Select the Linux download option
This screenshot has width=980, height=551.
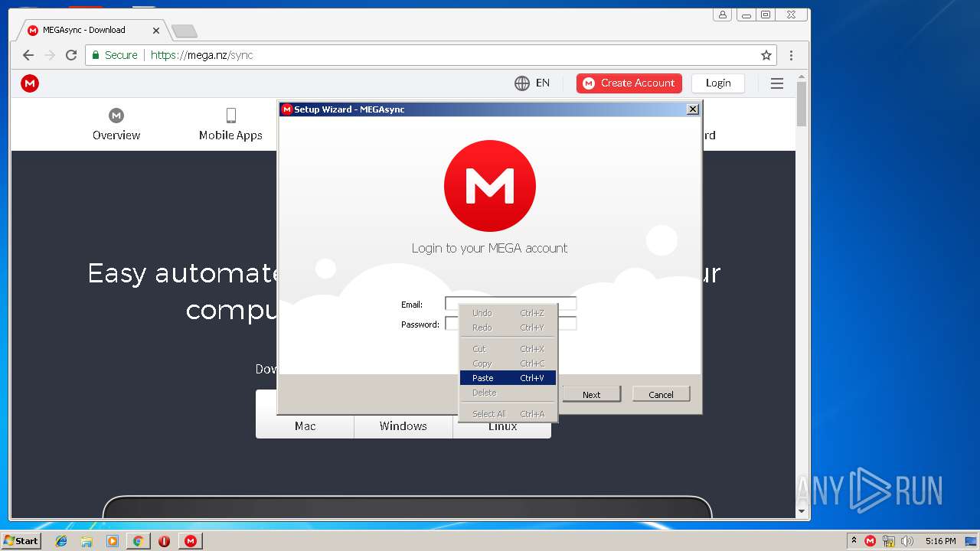tap(502, 426)
